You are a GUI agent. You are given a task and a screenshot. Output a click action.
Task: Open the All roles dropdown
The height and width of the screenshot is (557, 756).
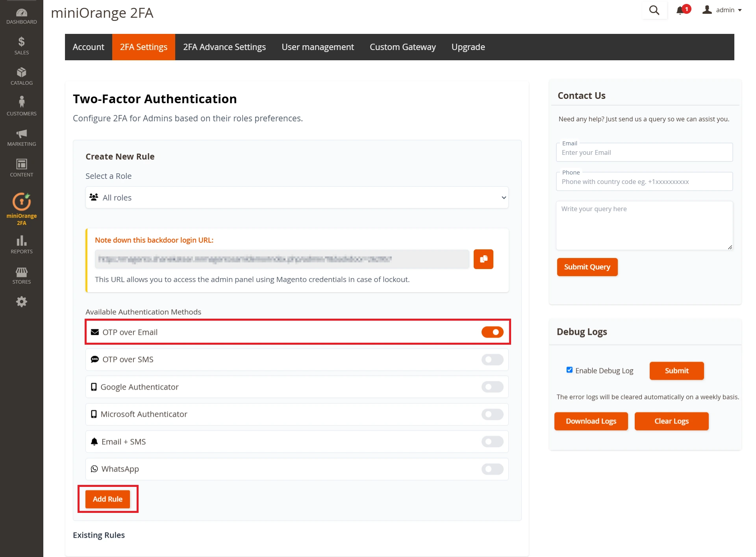pyautogui.click(x=297, y=197)
